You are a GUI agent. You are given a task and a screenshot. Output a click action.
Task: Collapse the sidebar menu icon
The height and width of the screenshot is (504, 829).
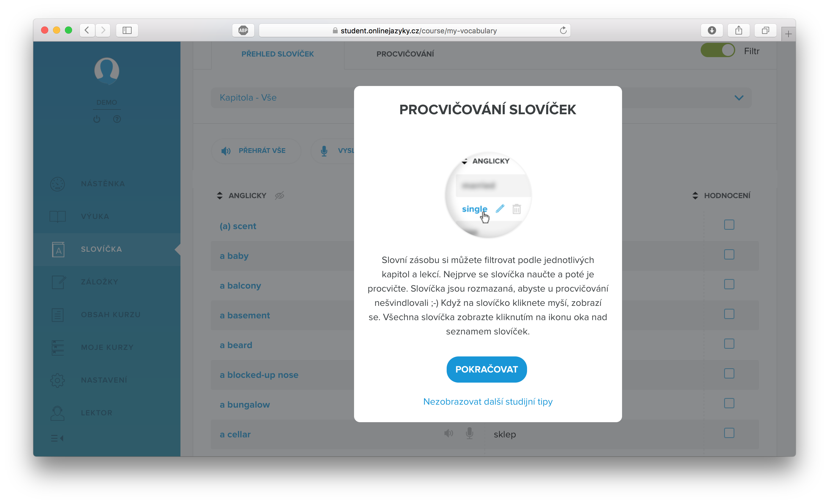coord(57,438)
